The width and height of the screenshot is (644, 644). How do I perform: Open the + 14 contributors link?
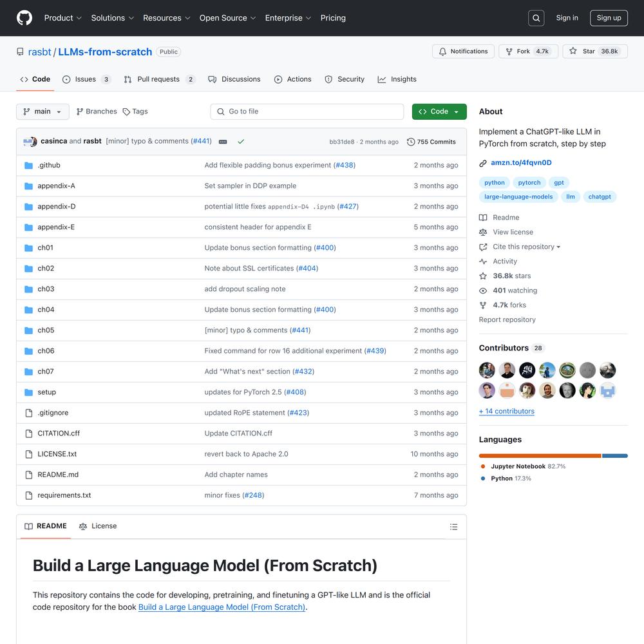(506, 412)
